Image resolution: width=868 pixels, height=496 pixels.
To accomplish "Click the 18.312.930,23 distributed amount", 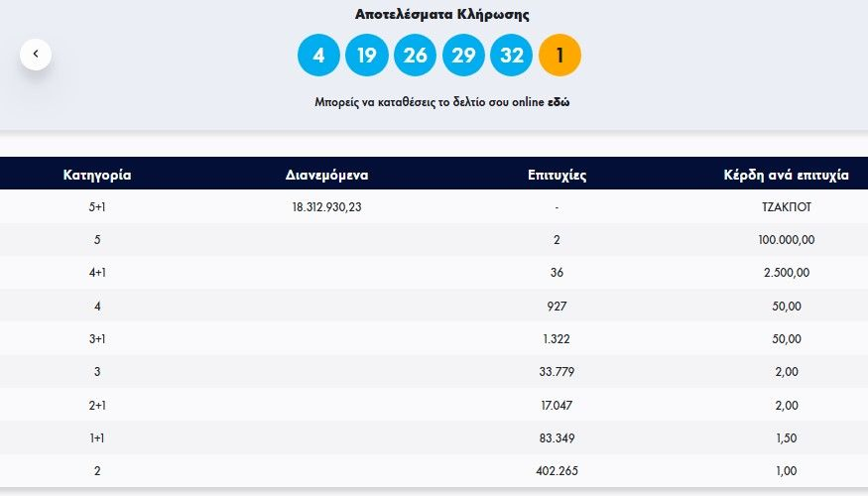I will point(326,206).
